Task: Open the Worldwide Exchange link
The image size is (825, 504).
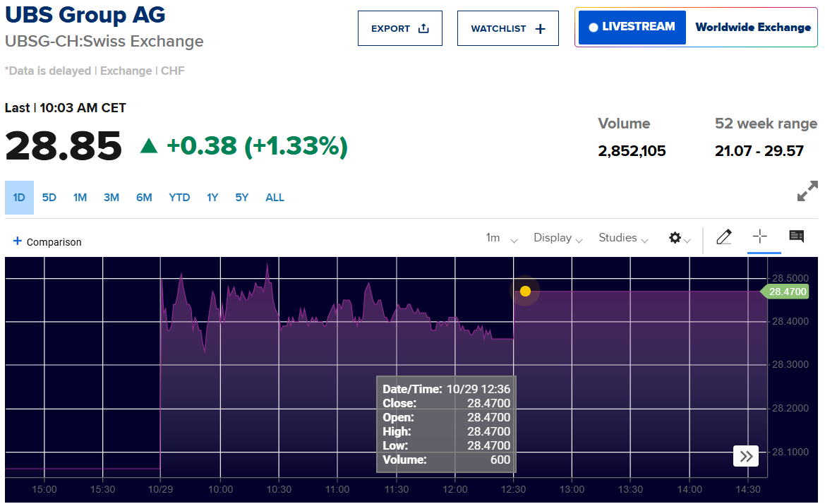Action: click(753, 27)
